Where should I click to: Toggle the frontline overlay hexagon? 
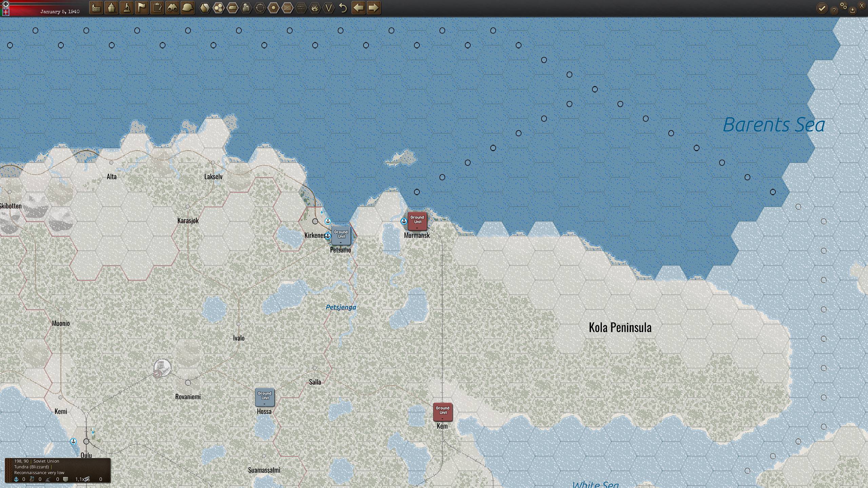(301, 8)
